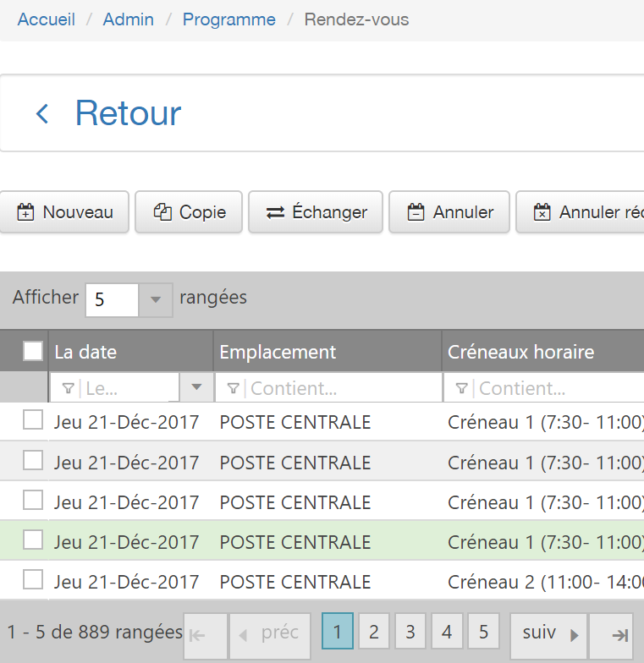The width and height of the screenshot is (644, 663).
Task: Click the Créneaux horaire filter funnel icon
Action: coord(461,389)
